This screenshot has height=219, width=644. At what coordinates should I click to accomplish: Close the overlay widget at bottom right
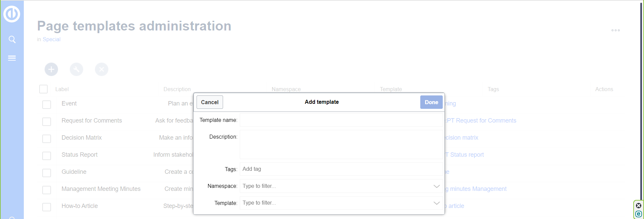click(x=639, y=206)
